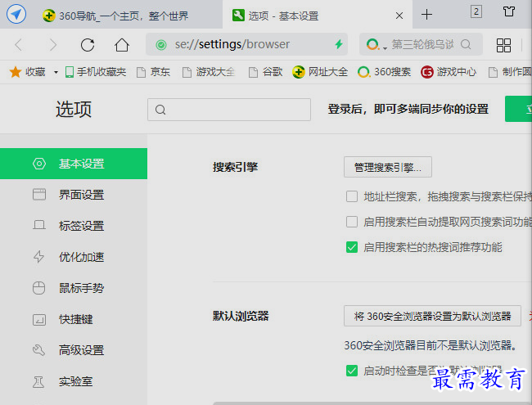The height and width of the screenshot is (405, 532).
Task: Click the 选项 page title
Action: 74,109
